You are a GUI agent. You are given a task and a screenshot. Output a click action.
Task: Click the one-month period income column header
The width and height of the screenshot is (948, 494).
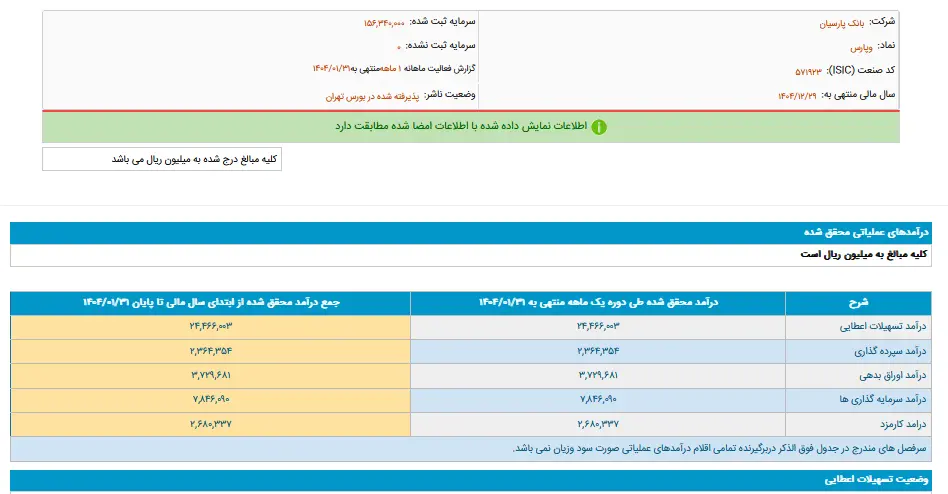pyautogui.click(x=598, y=302)
